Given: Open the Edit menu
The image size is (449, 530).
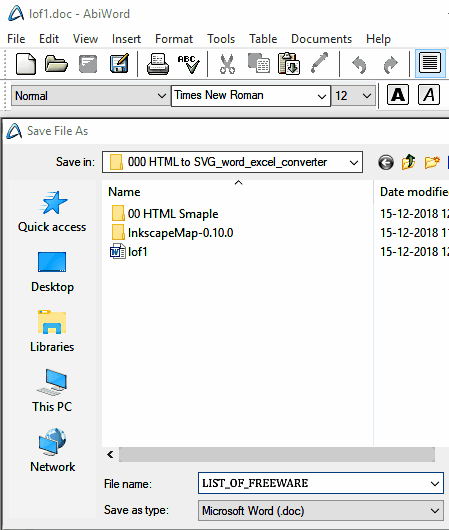Looking at the screenshot, I should [49, 39].
